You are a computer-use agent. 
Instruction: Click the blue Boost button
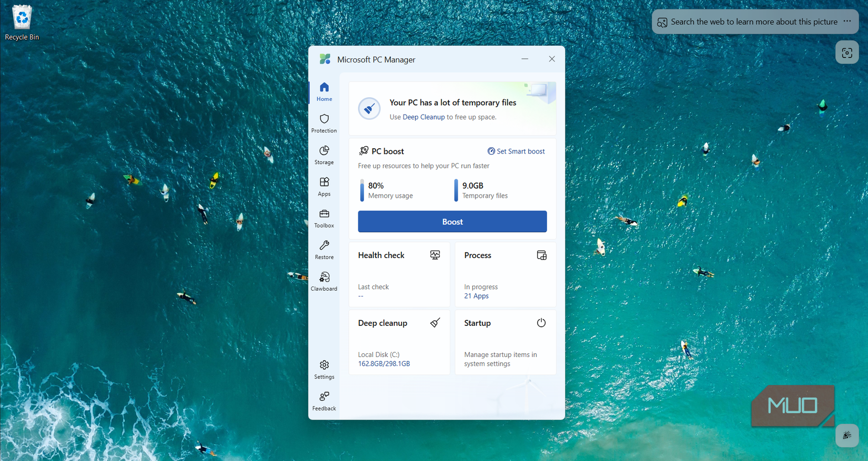[452, 221]
